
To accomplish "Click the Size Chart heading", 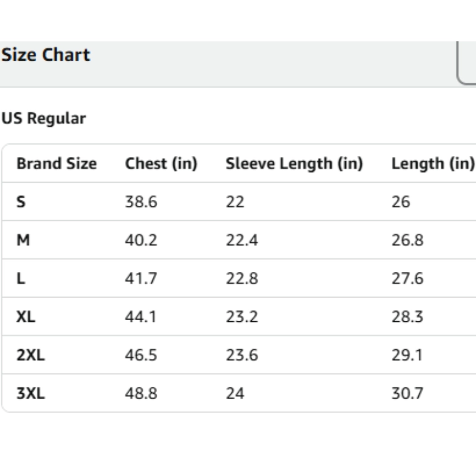I will 46,55.
